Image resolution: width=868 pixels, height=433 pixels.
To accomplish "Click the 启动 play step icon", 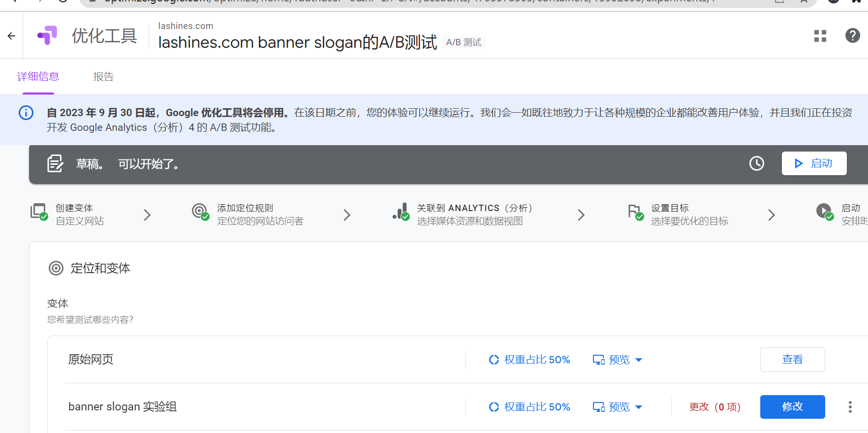I will click(825, 212).
